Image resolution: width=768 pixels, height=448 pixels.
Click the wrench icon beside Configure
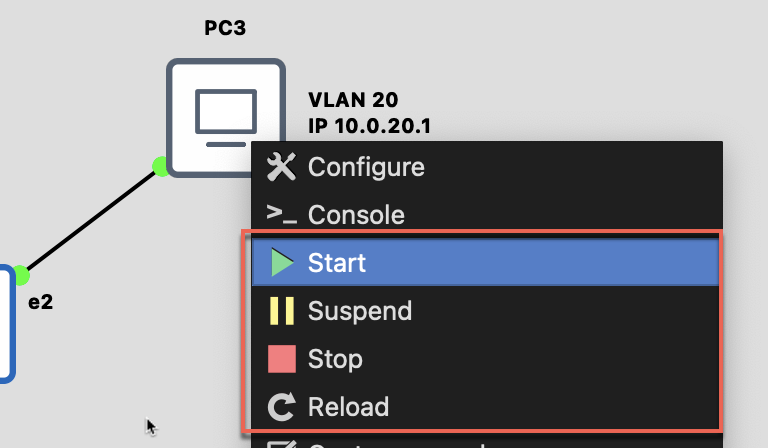pos(282,167)
